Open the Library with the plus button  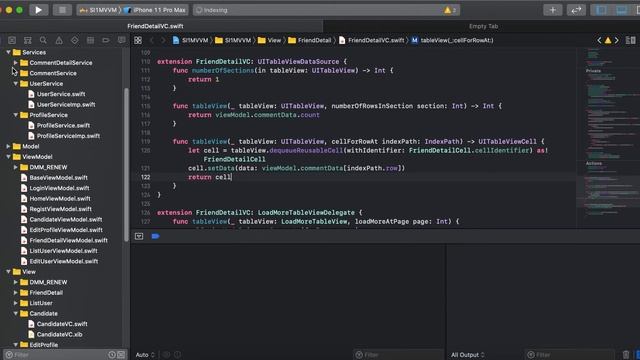pyautogui.click(x=552, y=10)
